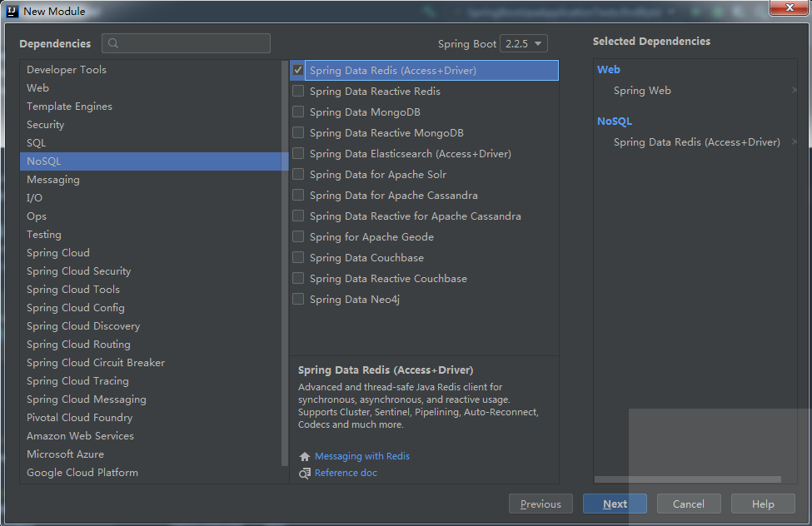The width and height of the screenshot is (812, 526).
Task: Click the Reference doc document icon
Action: (304, 473)
